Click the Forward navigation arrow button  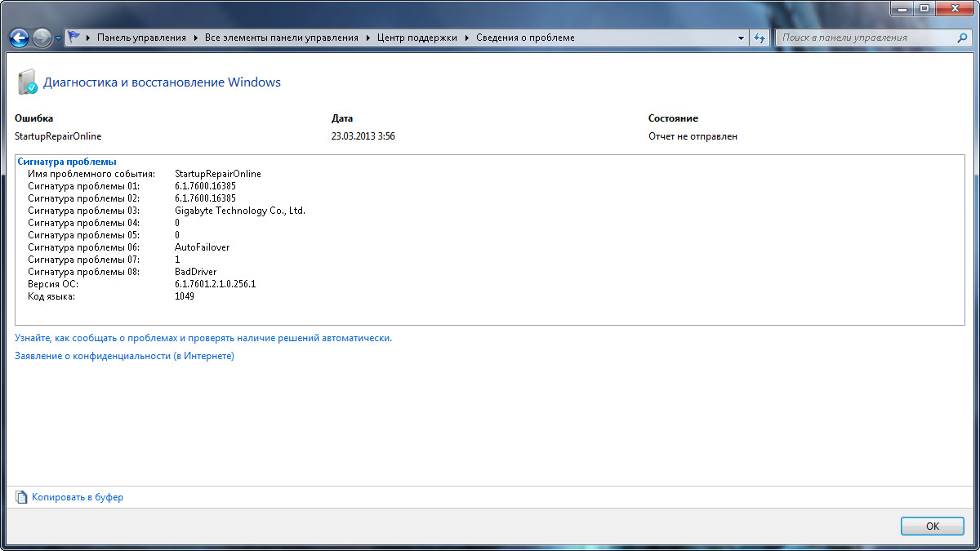pyautogui.click(x=42, y=38)
